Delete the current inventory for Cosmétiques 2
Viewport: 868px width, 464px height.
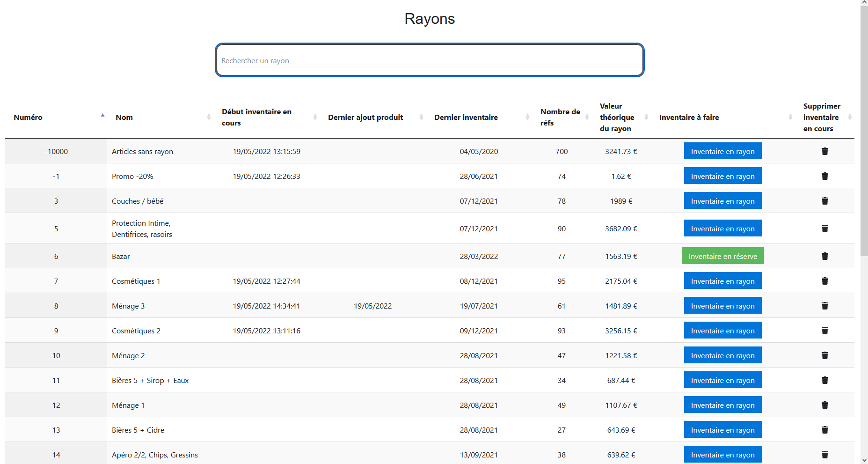[825, 331]
